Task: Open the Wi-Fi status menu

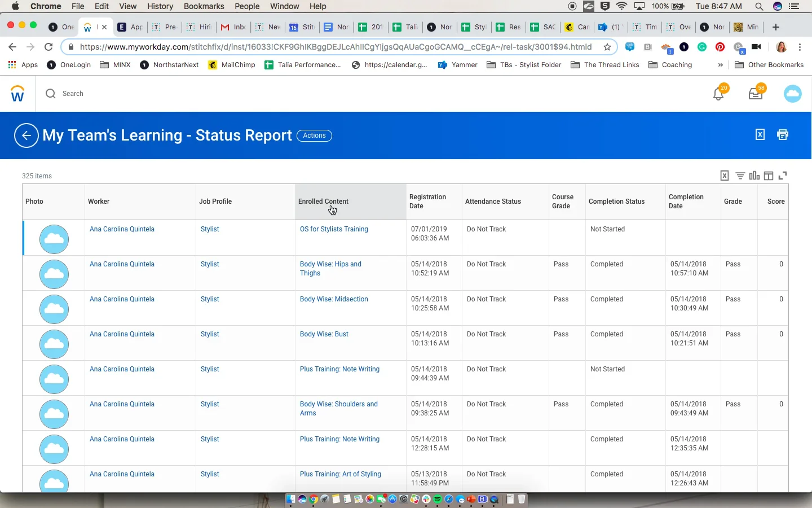Action: 622,6
